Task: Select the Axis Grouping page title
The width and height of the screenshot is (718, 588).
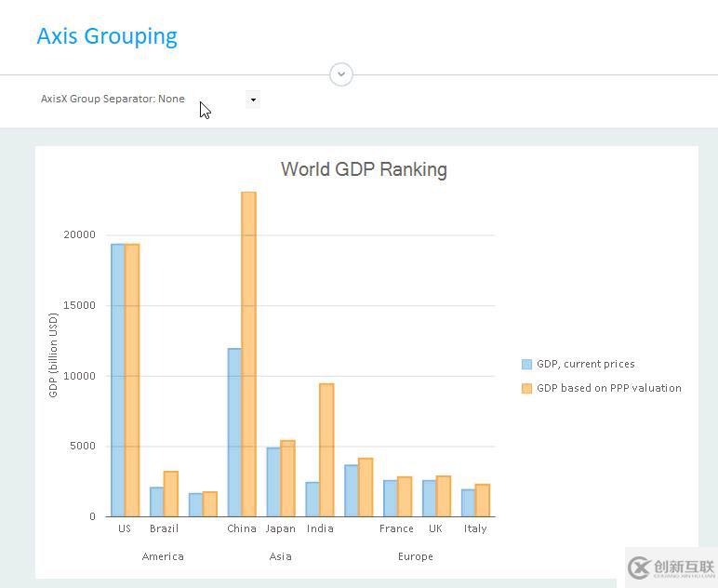Action: (107, 36)
